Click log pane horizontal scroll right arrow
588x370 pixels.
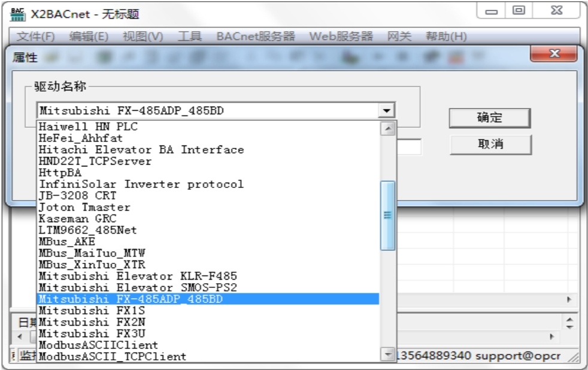click(552, 336)
